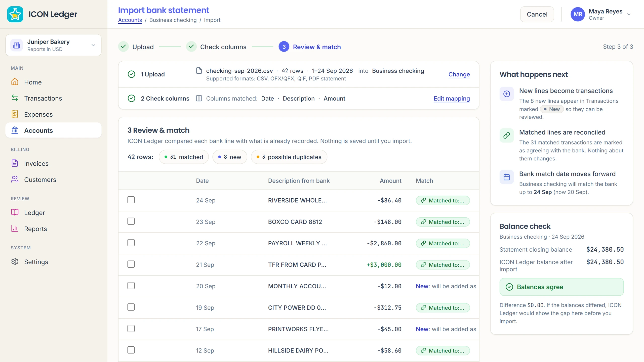The height and width of the screenshot is (362, 644).
Task: Click the Expenses dollar receipt icon
Action: pyautogui.click(x=15, y=114)
